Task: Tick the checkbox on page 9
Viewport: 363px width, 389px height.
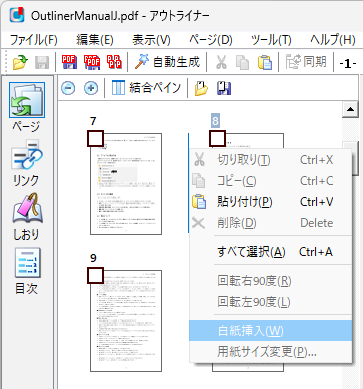Action: point(95,275)
